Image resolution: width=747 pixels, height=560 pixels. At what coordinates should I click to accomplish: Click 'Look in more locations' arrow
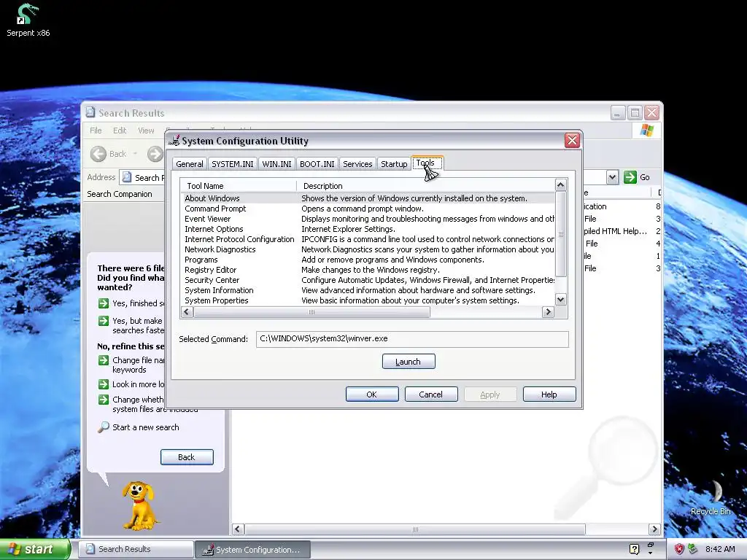[x=104, y=384]
